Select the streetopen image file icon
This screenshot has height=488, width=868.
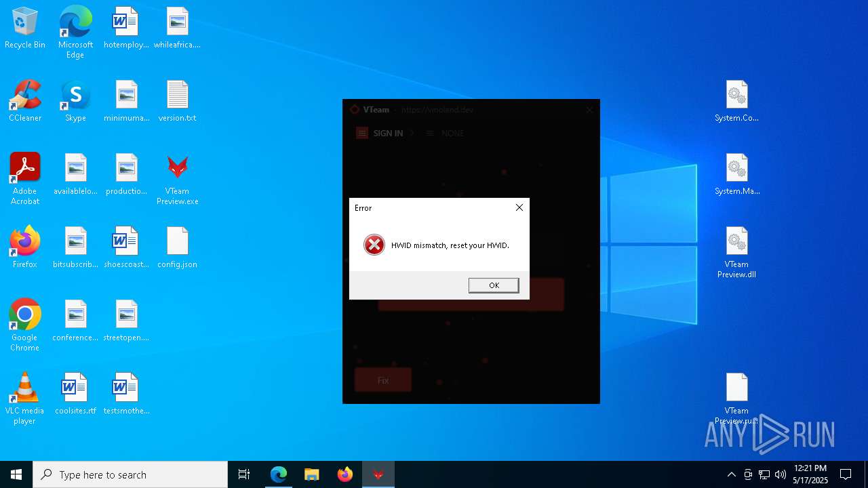pyautogui.click(x=126, y=321)
